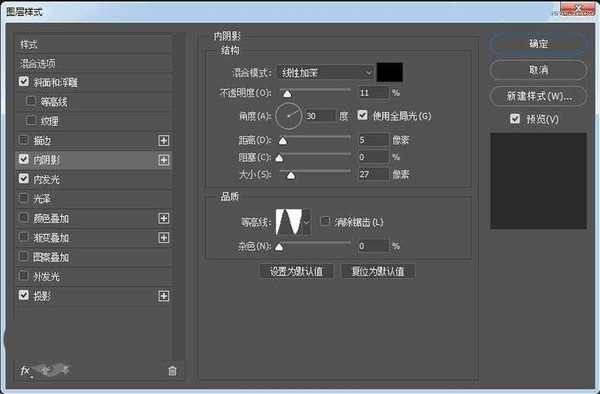Click the 杂色 value field

point(373,246)
